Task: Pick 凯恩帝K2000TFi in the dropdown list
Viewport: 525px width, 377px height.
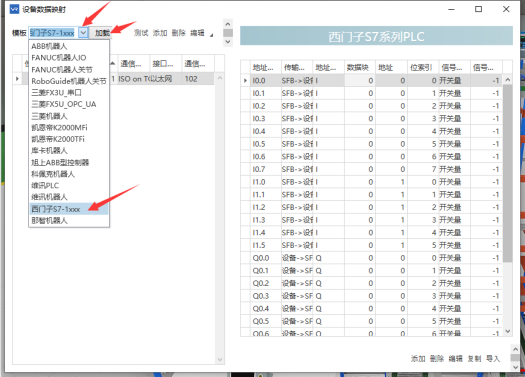Action: 58,139
